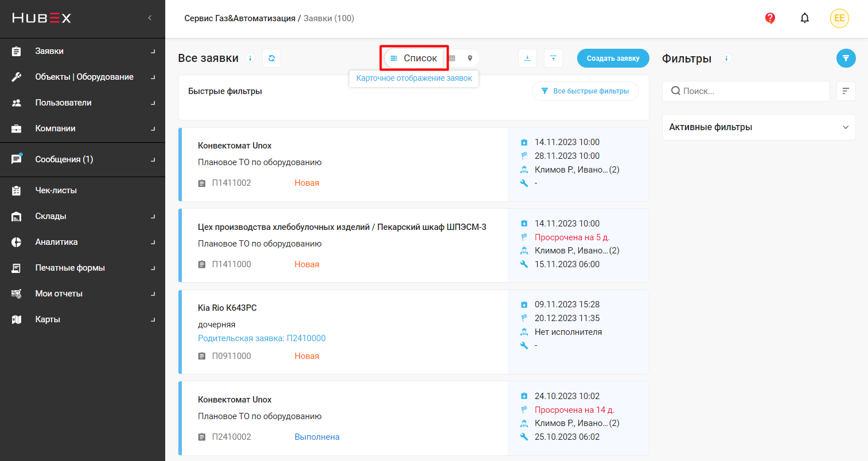
Task: Expand the Печатные формы submenu arrow
Action: 153,268
